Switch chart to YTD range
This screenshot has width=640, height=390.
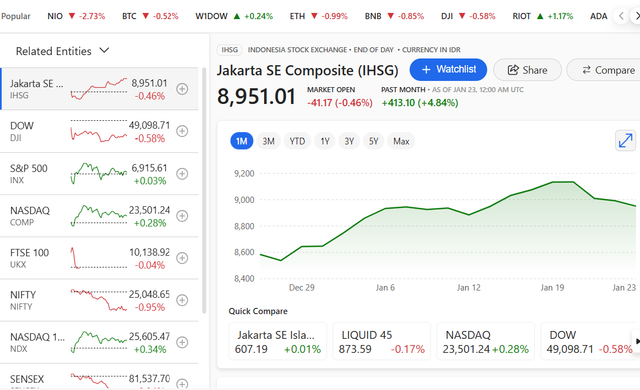(297, 141)
